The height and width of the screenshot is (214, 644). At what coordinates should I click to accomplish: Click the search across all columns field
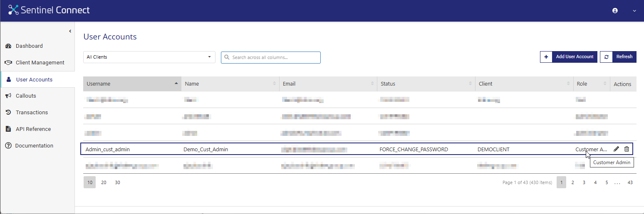tap(275, 57)
